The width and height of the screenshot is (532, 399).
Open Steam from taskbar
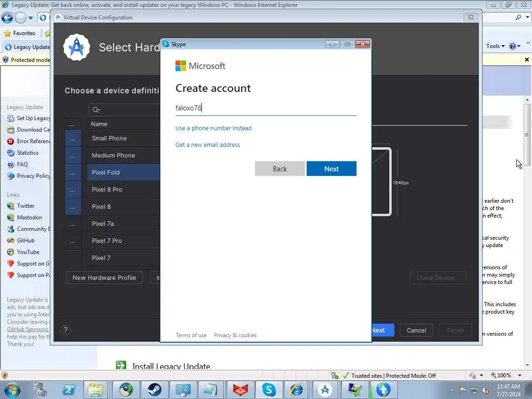154,390
